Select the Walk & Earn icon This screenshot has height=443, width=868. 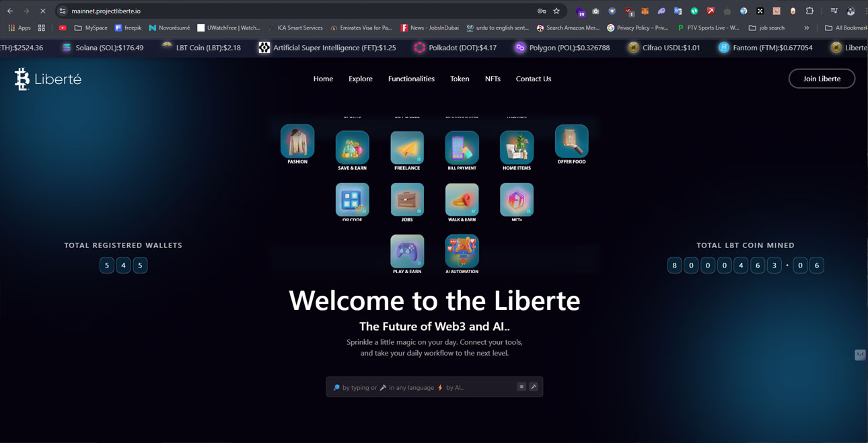462,200
